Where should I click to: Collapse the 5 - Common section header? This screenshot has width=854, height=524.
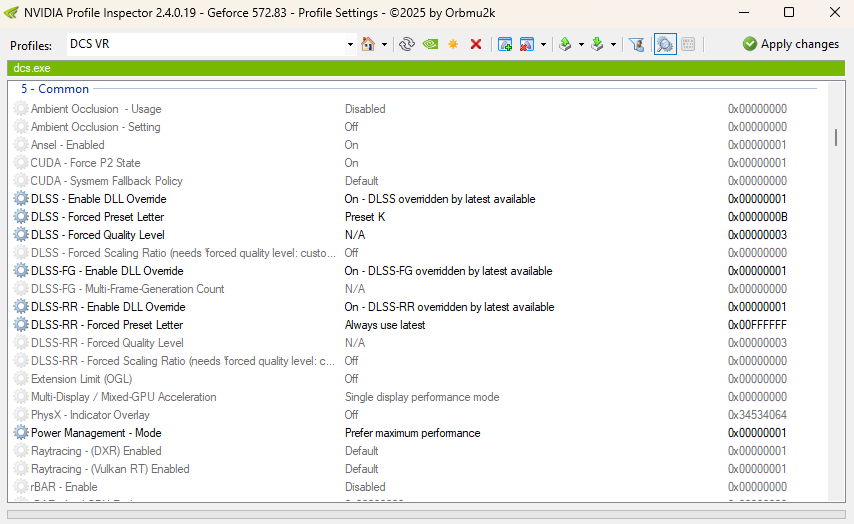pyautogui.click(x=54, y=89)
